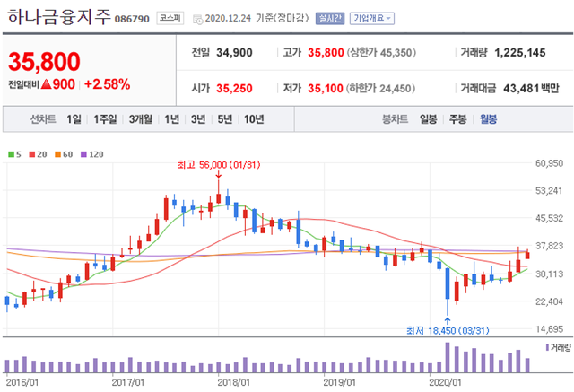Click the purple 거래량 volume legend marker

[547, 347]
